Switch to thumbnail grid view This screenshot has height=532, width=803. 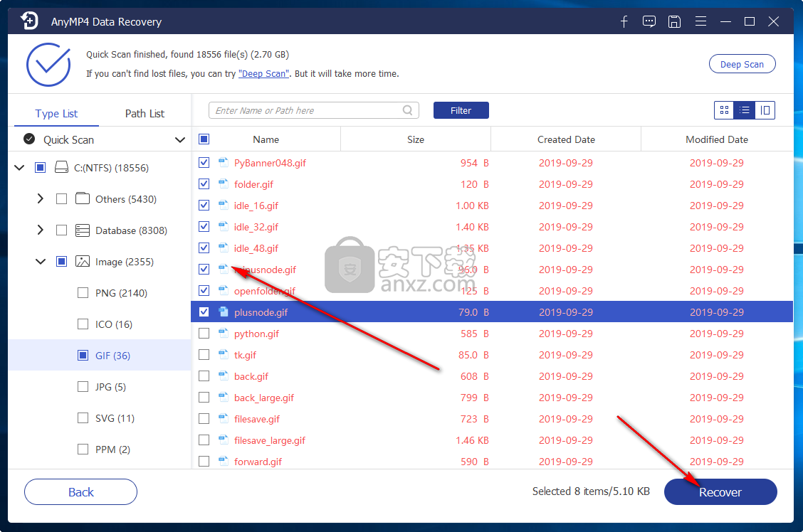coord(724,110)
